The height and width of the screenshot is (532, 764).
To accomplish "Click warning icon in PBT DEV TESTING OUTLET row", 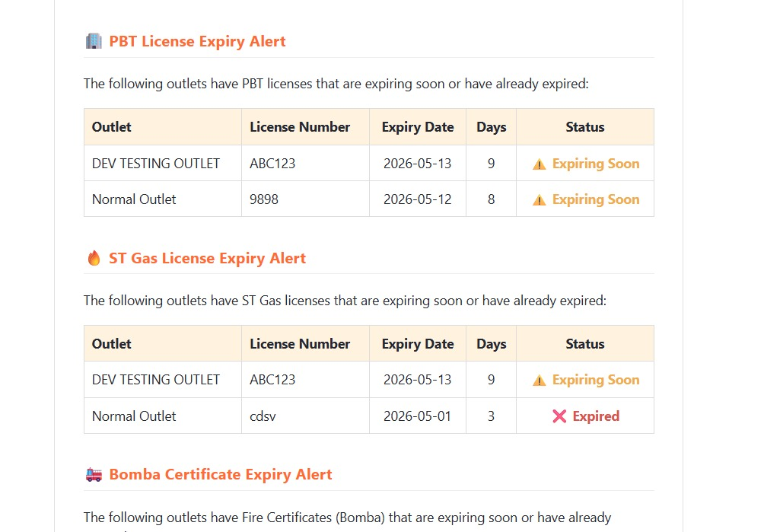I will click(x=539, y=164).
